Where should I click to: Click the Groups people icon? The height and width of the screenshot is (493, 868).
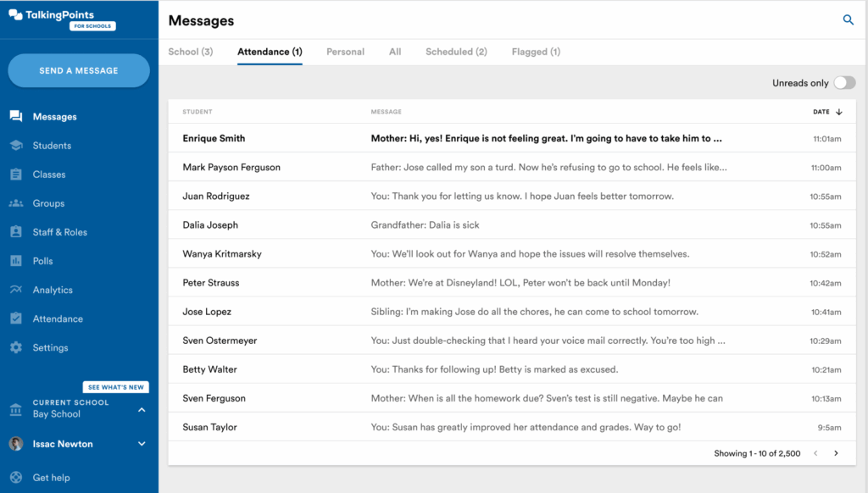15,203
